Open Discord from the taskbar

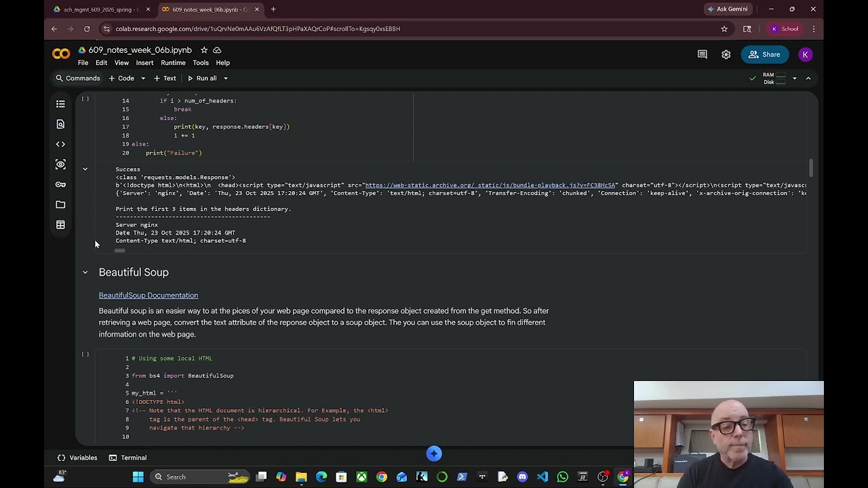[x=522, y=476]
